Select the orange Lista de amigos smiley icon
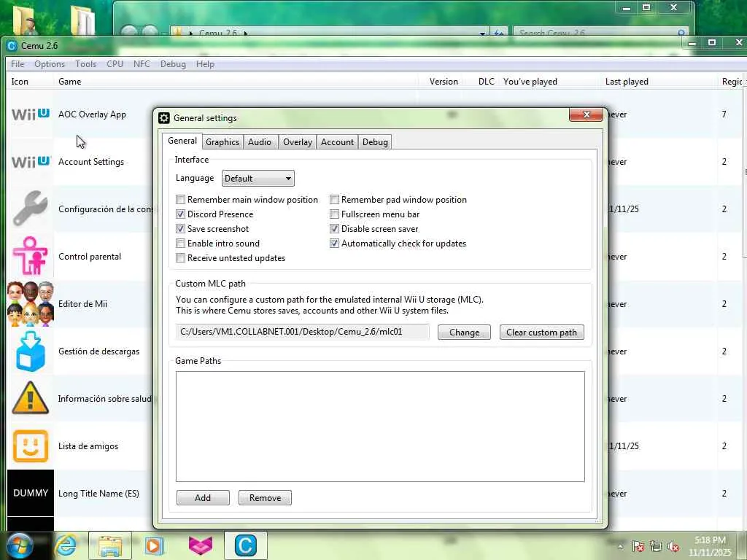The height and width of the screenshot is (560, 747). click(x=31, y=446)
